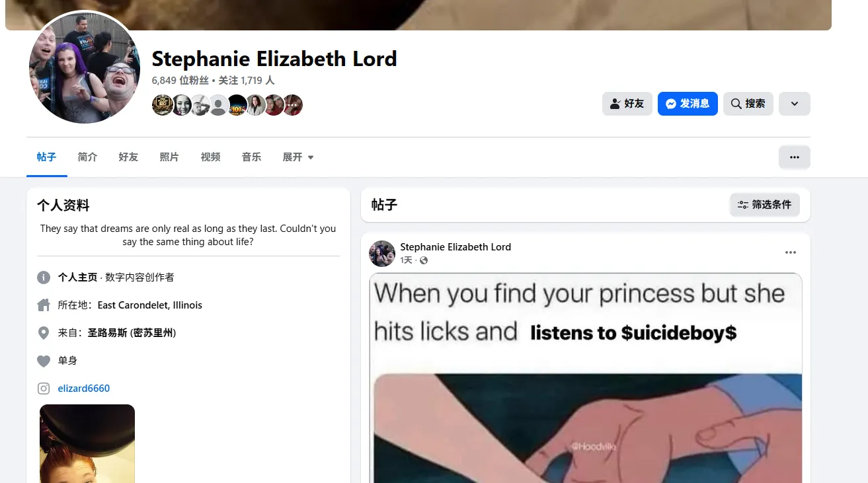Open the 音乐 tab

tap(251, 157)
